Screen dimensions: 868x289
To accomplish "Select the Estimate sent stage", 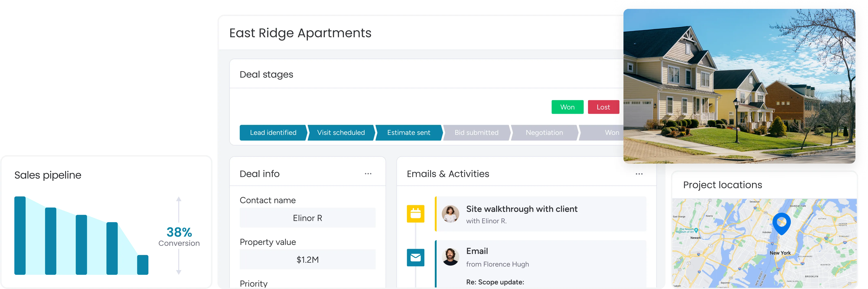I will click(x=409, y=132).
